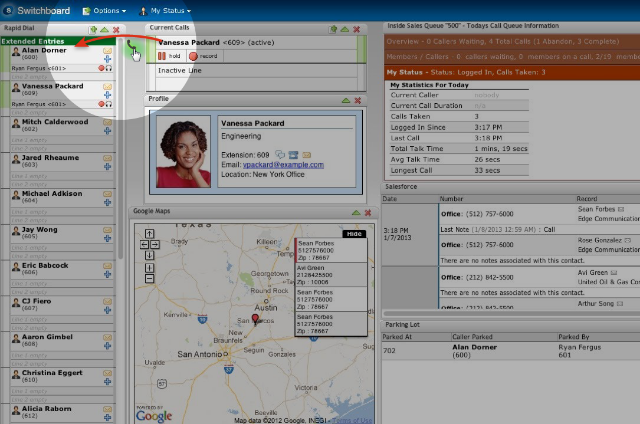Select Avi Green entry in map list

click(x=331, y=275)
